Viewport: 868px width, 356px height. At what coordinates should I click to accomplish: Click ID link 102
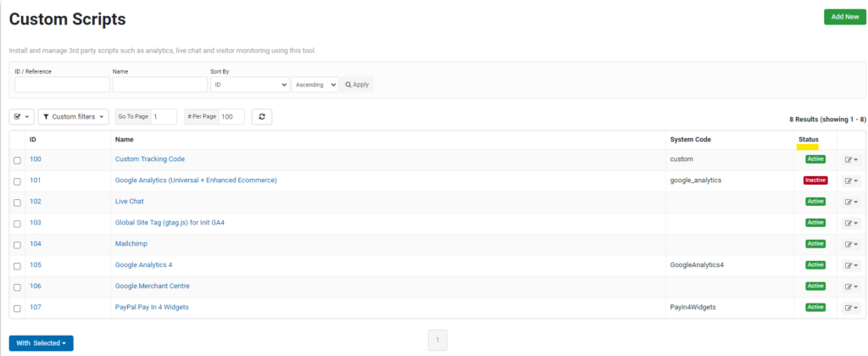pos(36,201)
